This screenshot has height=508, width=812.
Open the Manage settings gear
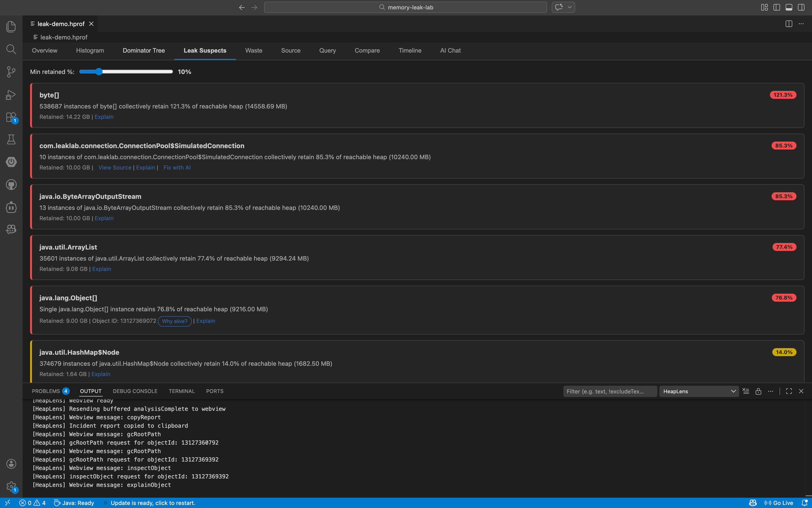[11, 486]
